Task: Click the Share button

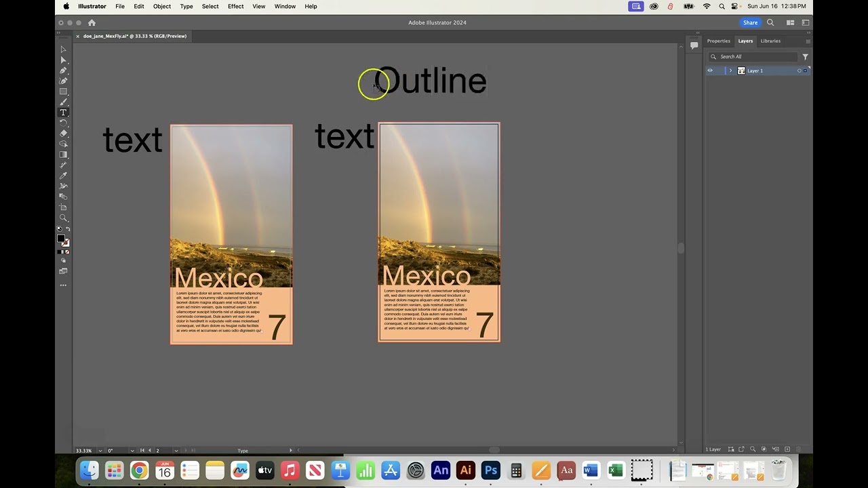Action: pyautogui.click(x=750, y=22)
